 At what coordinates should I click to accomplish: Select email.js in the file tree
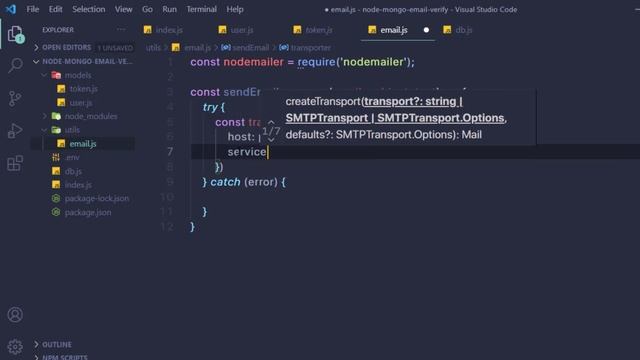click(x=82, y=144)
